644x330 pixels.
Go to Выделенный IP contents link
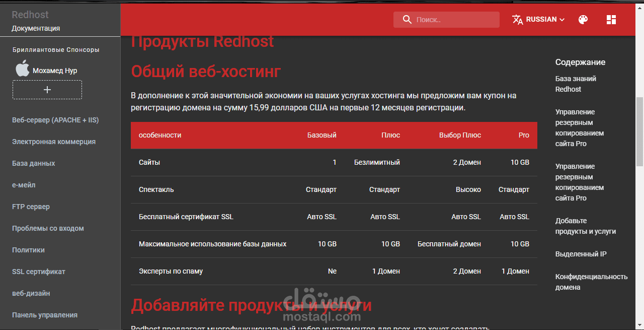tap(581, 254)
